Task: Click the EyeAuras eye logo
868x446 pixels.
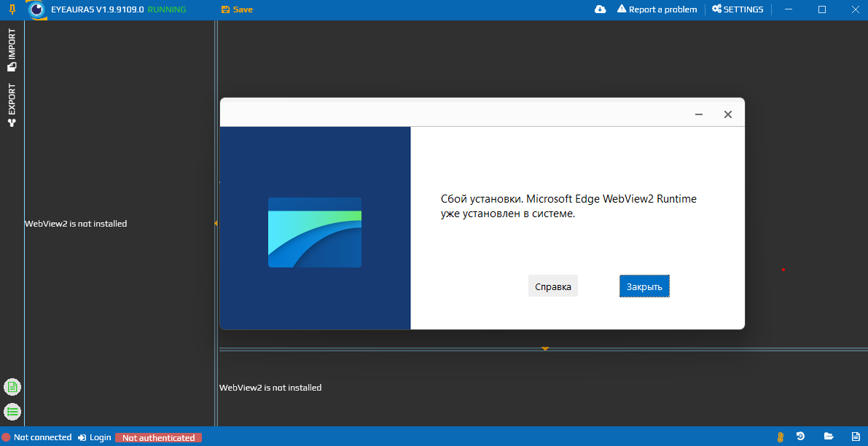Action: (37, 9)
